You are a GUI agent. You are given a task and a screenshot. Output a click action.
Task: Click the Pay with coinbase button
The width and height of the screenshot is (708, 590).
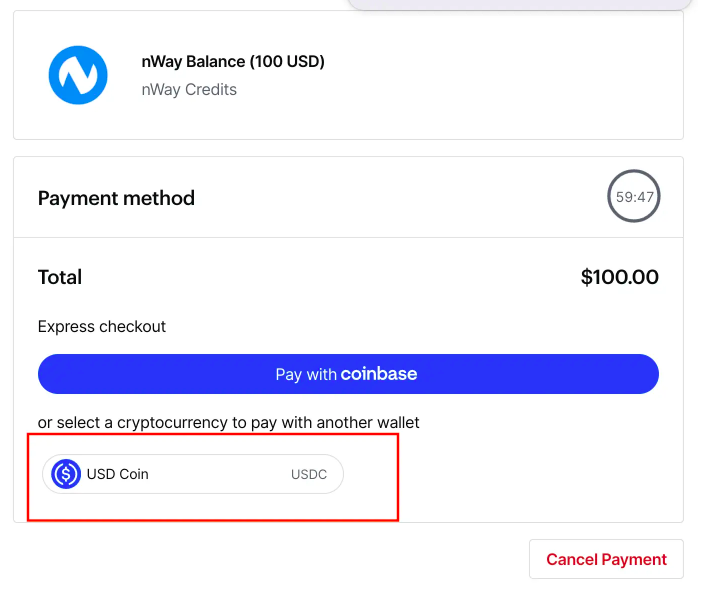point(348,374)
